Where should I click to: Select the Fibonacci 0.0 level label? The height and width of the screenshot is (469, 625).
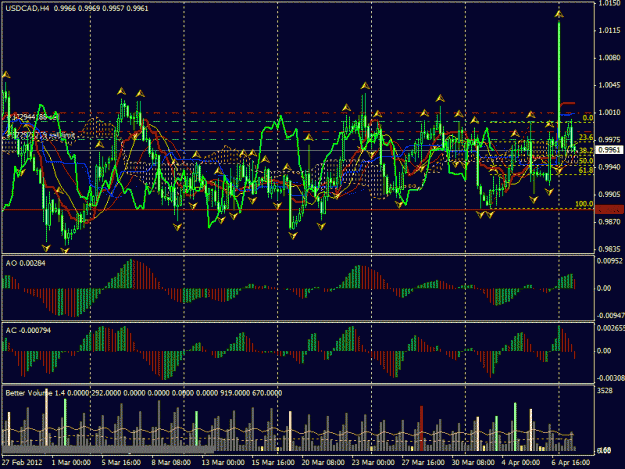click(x=588, y=118)
